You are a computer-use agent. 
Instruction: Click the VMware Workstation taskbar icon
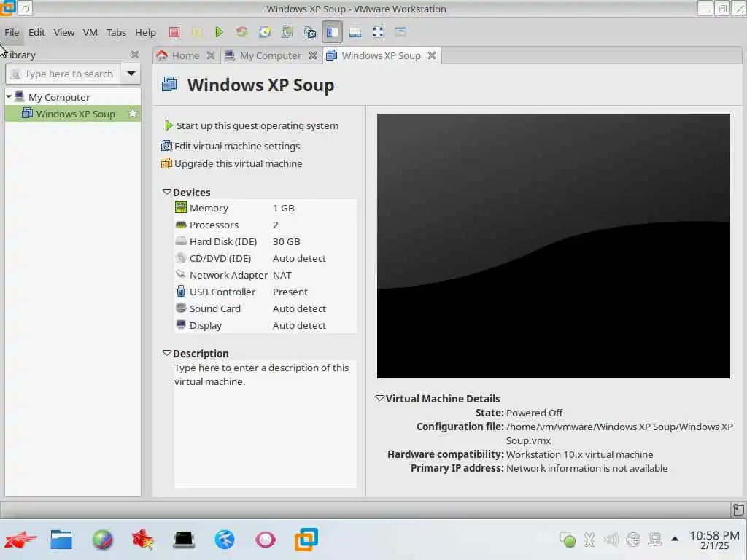[306, 540]
